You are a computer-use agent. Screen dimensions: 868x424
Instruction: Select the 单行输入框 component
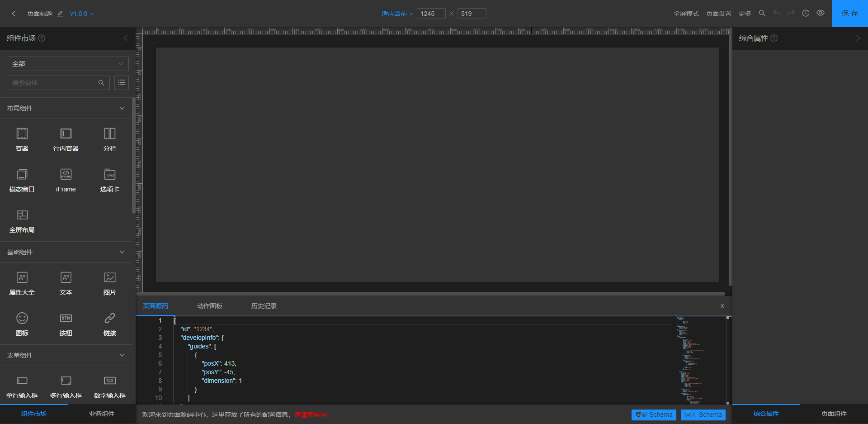coord(22,387)
